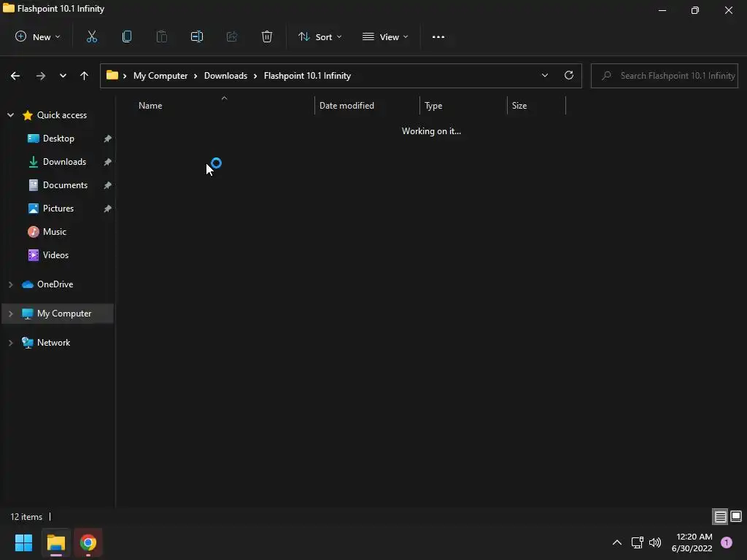Click the volume speaker tray icon
747x560 pixels.
pyautogui.click(x=655, y=542)
